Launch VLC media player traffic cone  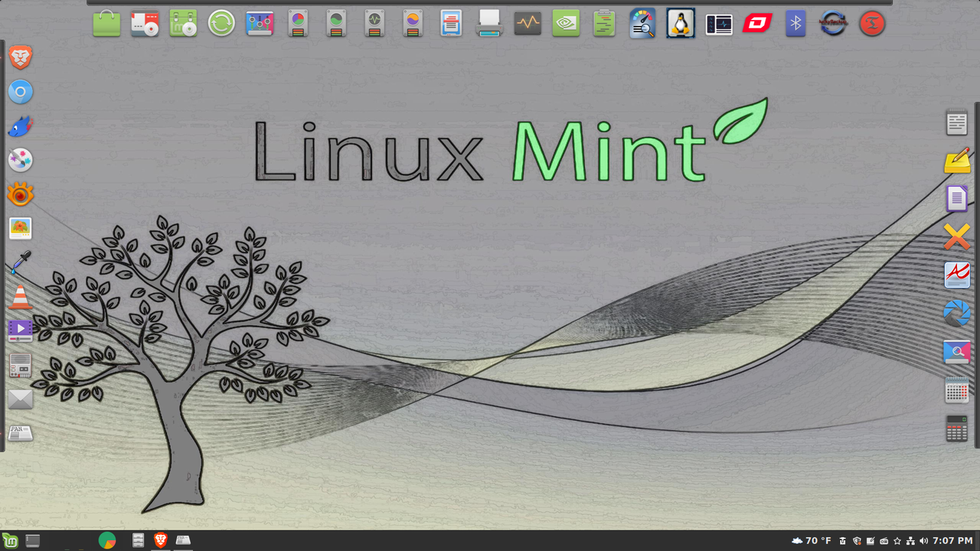click(x=21, y=297)
